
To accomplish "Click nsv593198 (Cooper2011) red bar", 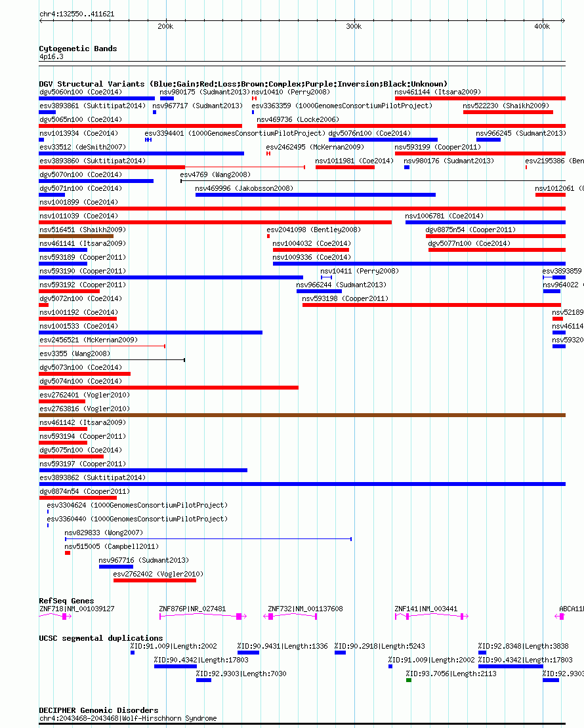I will 432,305.
